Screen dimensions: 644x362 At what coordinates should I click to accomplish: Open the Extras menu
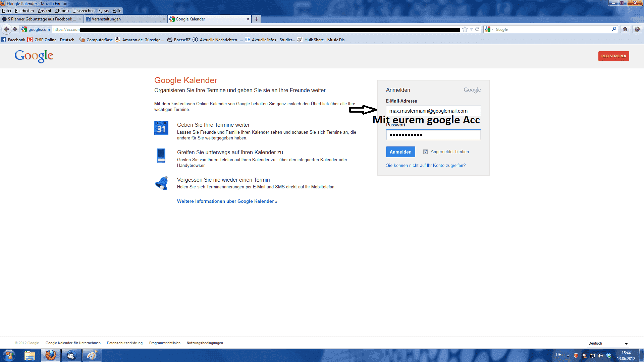104,11
